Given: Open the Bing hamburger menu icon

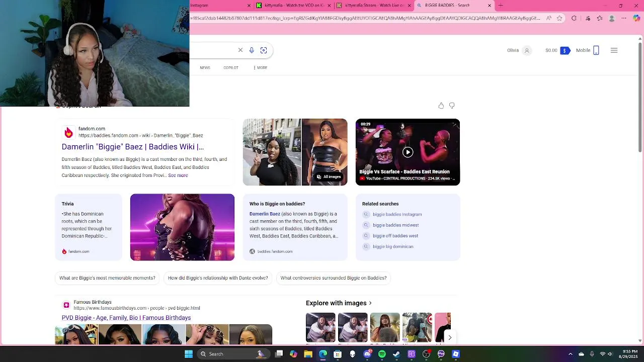Looking at the screenshot, I should coord(614,50).
